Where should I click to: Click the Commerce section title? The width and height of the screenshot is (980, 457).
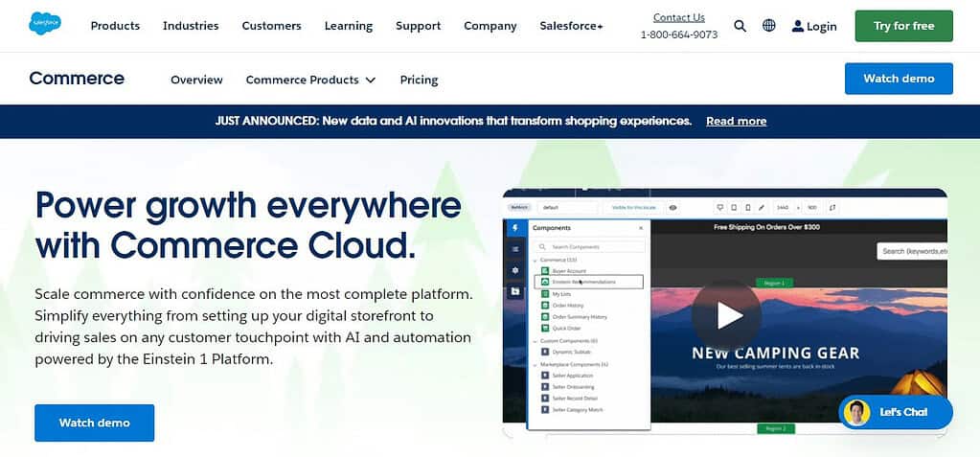click(x=77, y=79)
